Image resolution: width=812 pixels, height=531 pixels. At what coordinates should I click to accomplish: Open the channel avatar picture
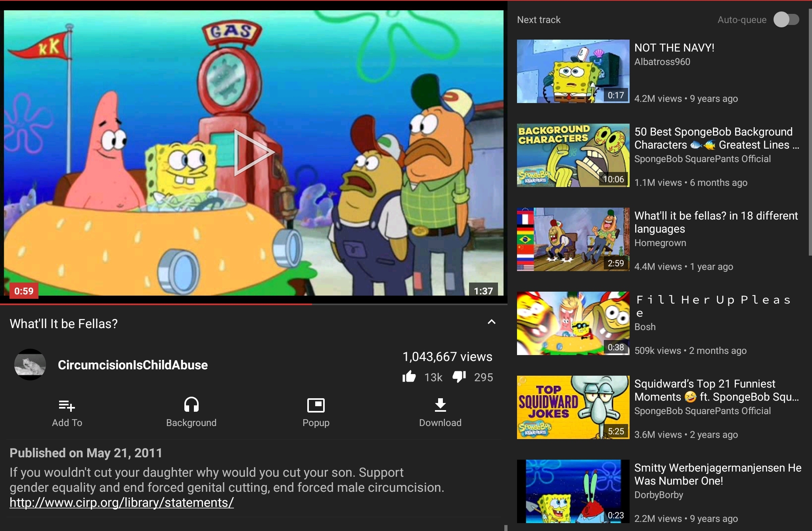click(x=30, y=365)
